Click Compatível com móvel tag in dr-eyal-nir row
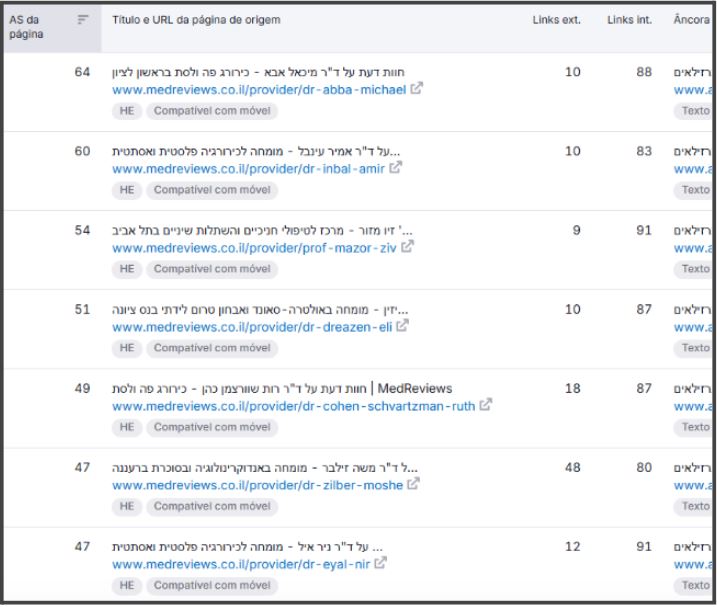The width and height of the screenshot is (717, 607). click(212, 586)
